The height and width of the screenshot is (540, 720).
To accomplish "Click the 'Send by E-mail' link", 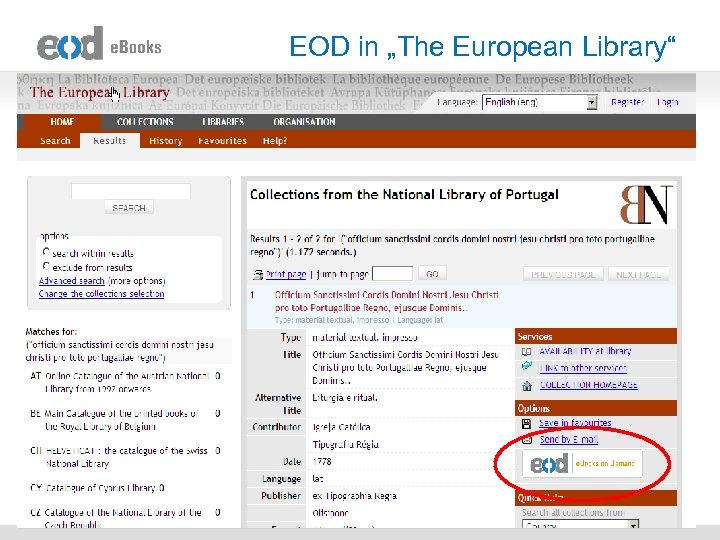I will click(x=569, y=439).
